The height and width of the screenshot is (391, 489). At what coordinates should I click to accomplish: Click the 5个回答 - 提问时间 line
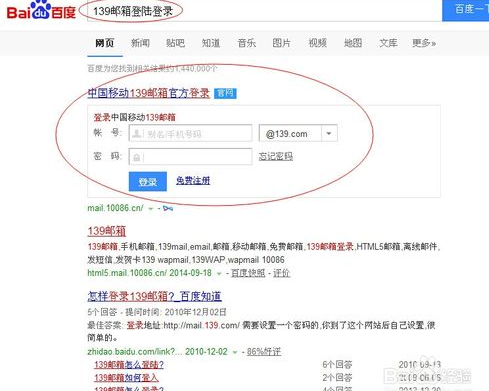pos(157,312)
